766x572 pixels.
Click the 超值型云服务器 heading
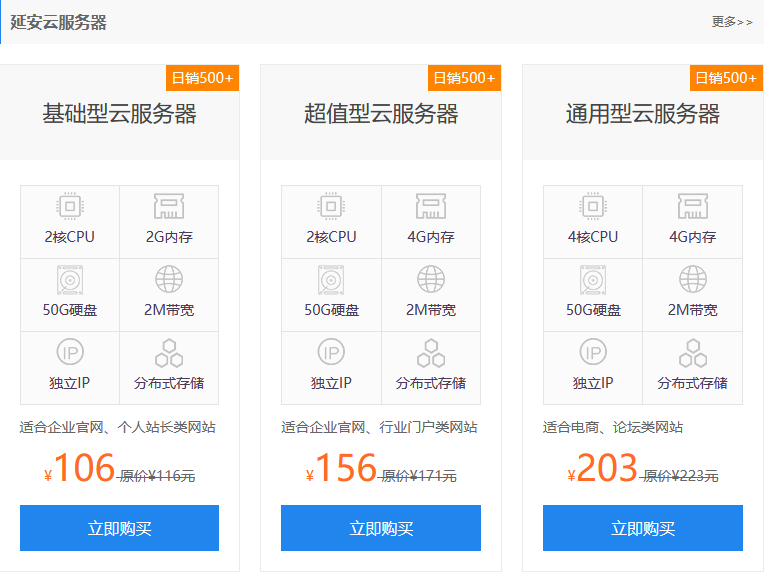(x=381, y=114)
